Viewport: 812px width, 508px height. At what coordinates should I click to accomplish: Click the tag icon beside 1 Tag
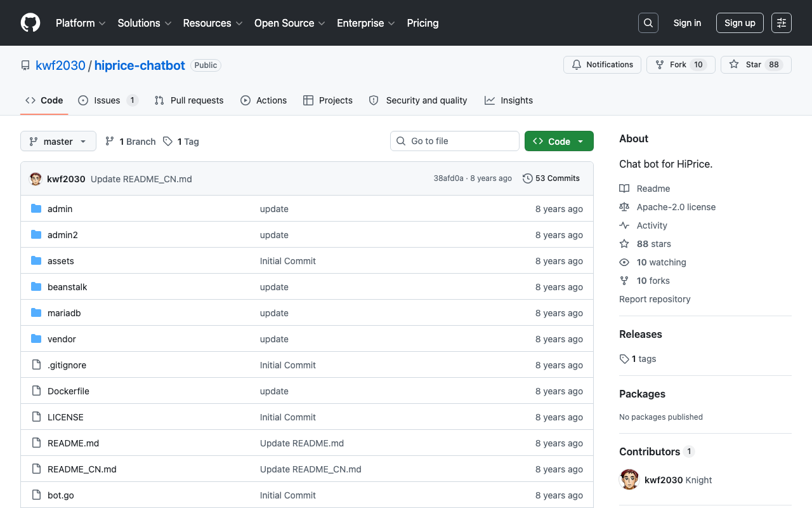pyautogui.click(x=167, y=142)
